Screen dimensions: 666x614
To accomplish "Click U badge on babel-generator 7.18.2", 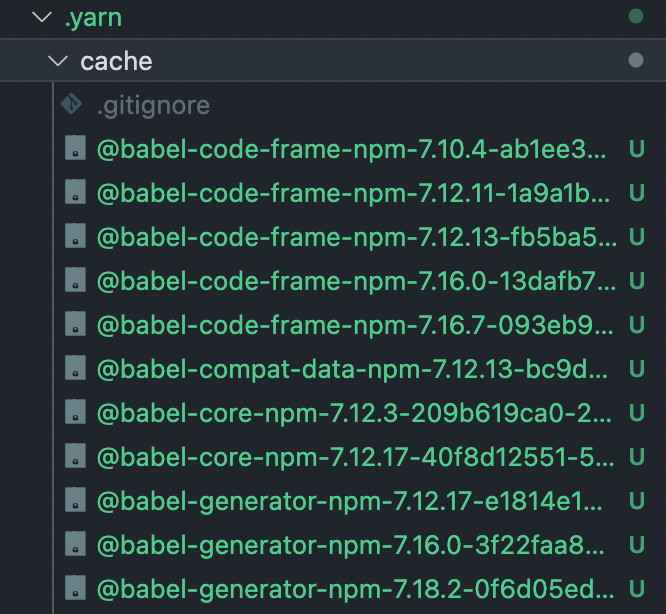I will tap(637, 589).
